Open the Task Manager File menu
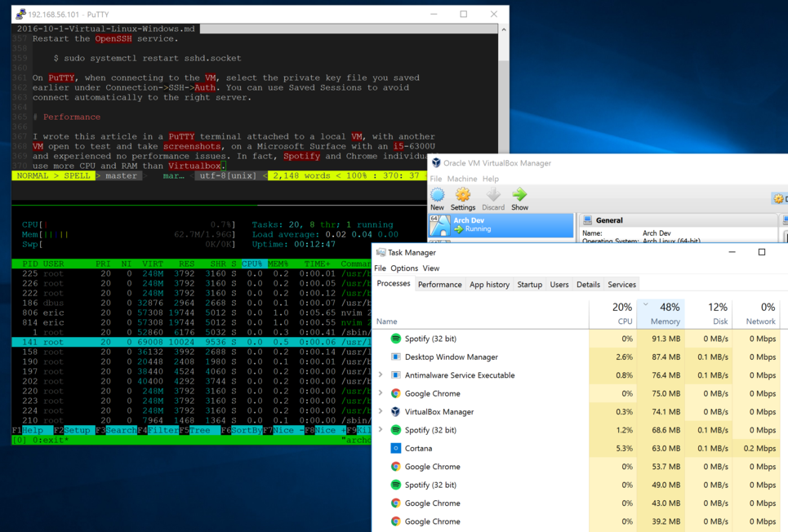The width and height of the screenshot is (788, 532). (x=380, y=268)
